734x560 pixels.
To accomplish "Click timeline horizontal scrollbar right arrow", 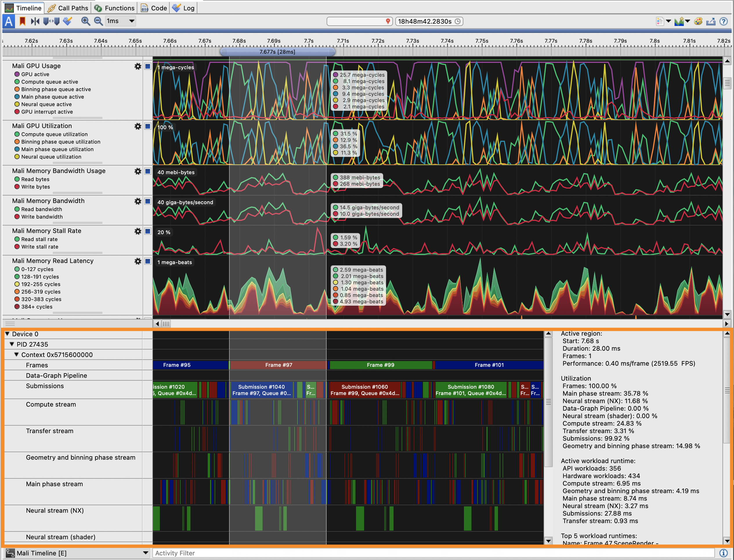I will tap(727, 323).
